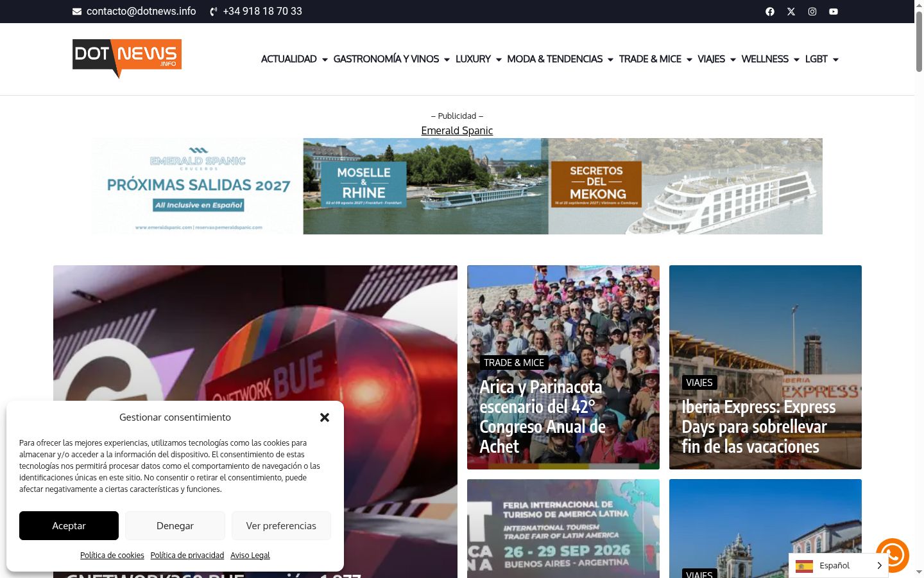The width and height of the screenshot is (924, 578).
Task: Click the scrollbar down arrow
Action: [x=919, y=572]
